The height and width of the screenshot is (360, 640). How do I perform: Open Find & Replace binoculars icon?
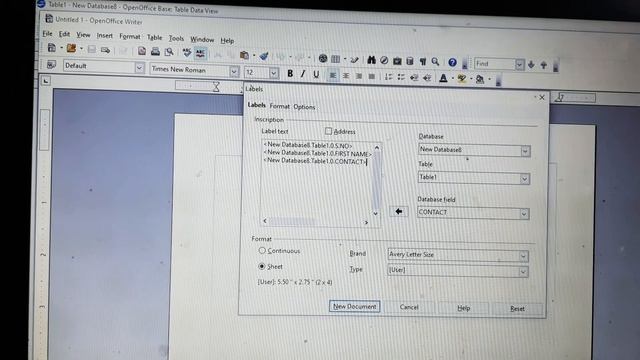pyautogui.click(x=371, y=60)
